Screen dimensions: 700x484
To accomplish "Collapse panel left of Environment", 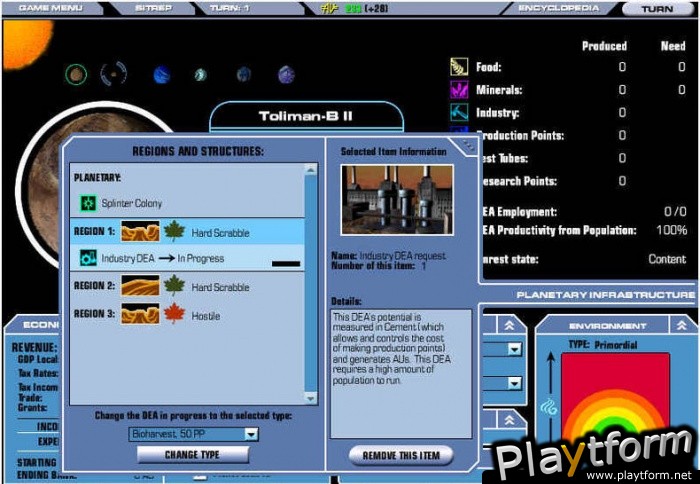I will (509, 325).
